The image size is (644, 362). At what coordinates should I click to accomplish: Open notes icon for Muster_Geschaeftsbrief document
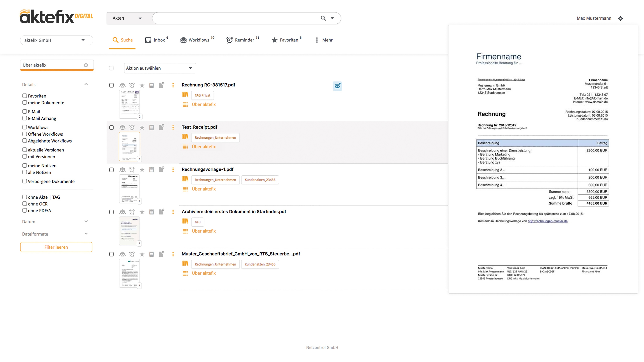pyautogui.click(x=152, y=254)
